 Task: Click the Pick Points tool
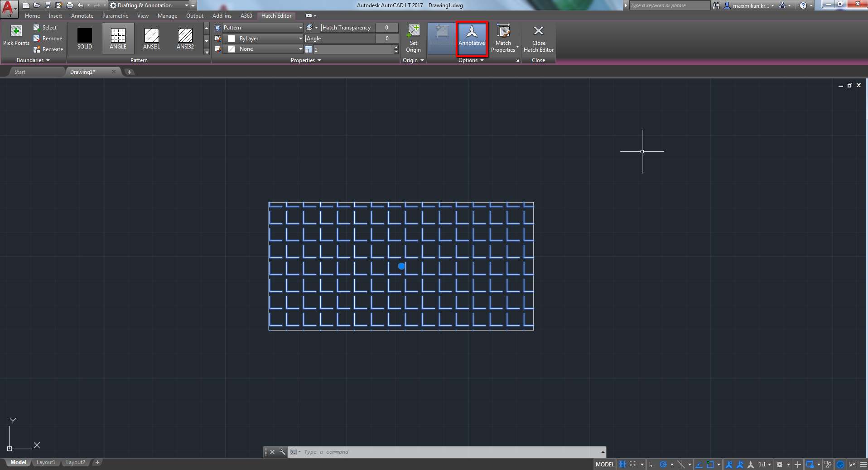[16, 35]
